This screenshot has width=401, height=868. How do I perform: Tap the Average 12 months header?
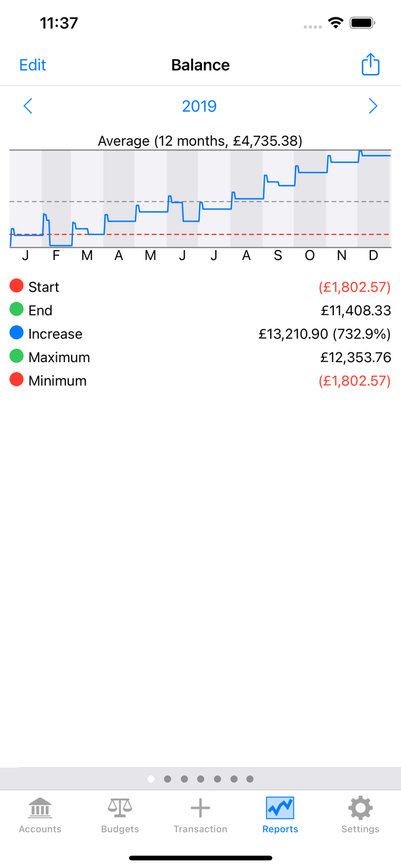click(x=200, y=141)
